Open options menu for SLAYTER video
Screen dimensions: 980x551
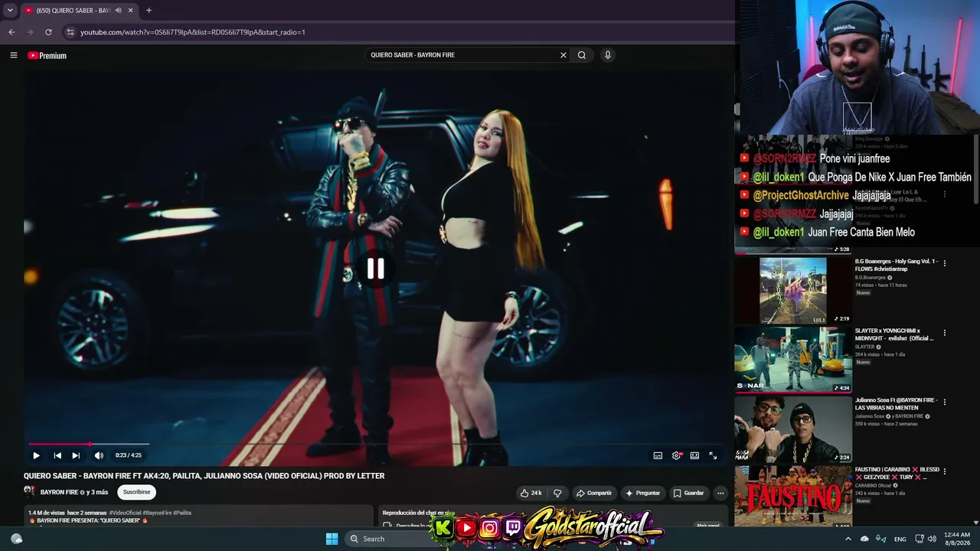click(x=945, y=333)
